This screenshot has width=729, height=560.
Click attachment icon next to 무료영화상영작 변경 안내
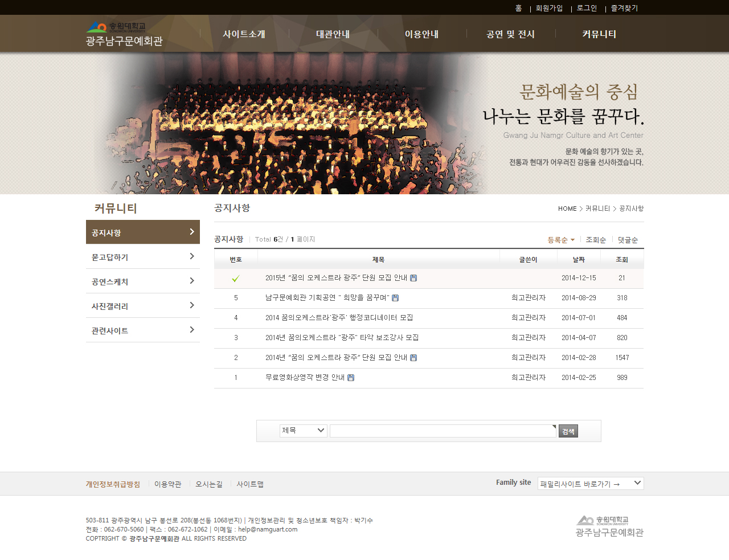tap(351, 378)
